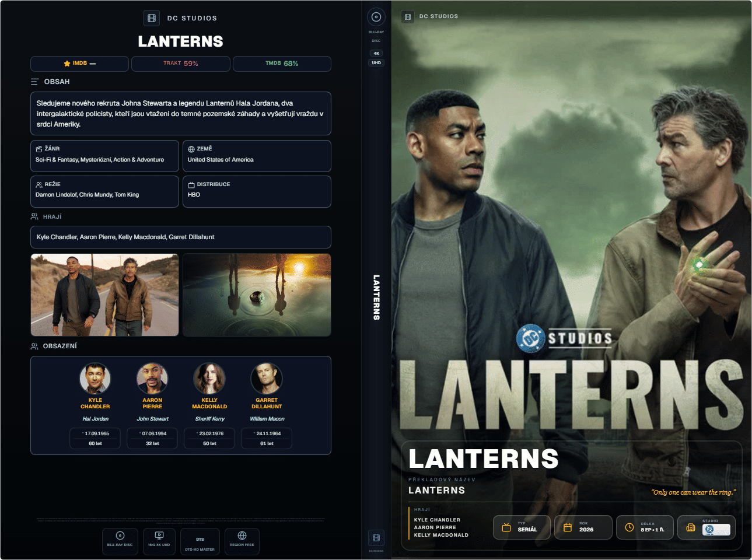Click the clock icon beside DÉLKA

point(629,527)
